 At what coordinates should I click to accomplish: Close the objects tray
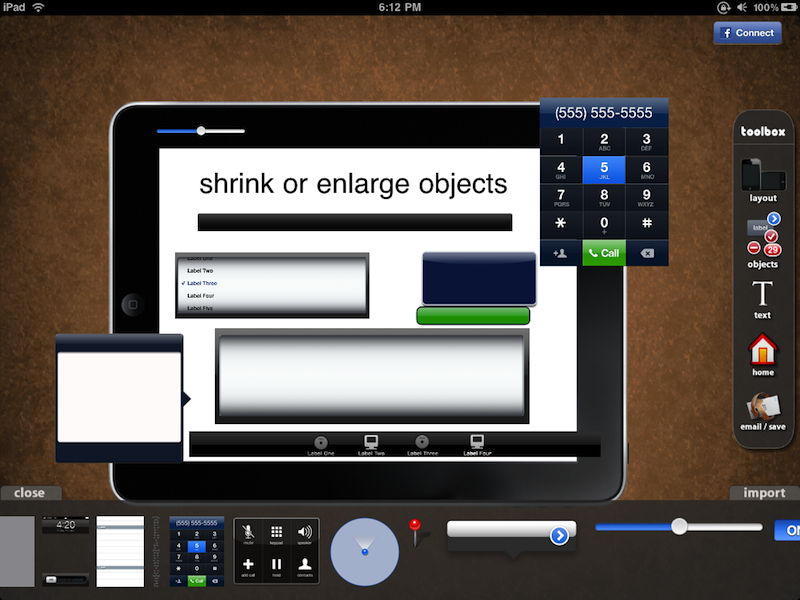point(30,493)
